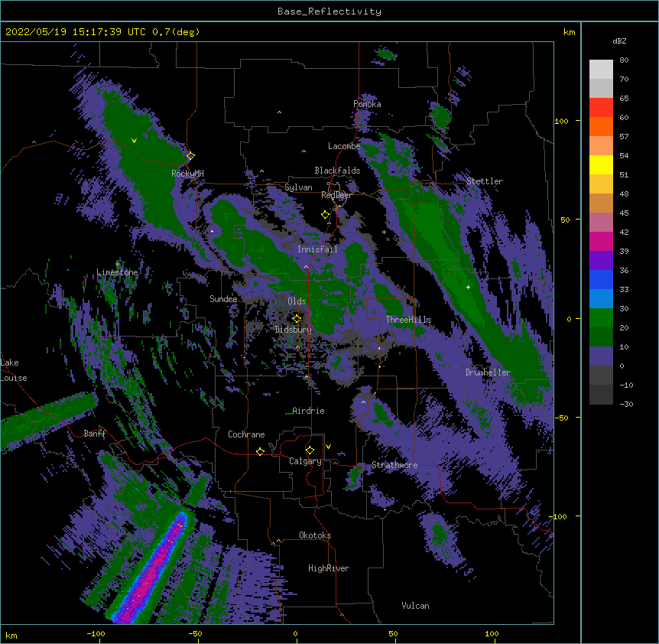659x644 pixels.
Task: Select the Sylvan label
Action: tap(298, 187)
